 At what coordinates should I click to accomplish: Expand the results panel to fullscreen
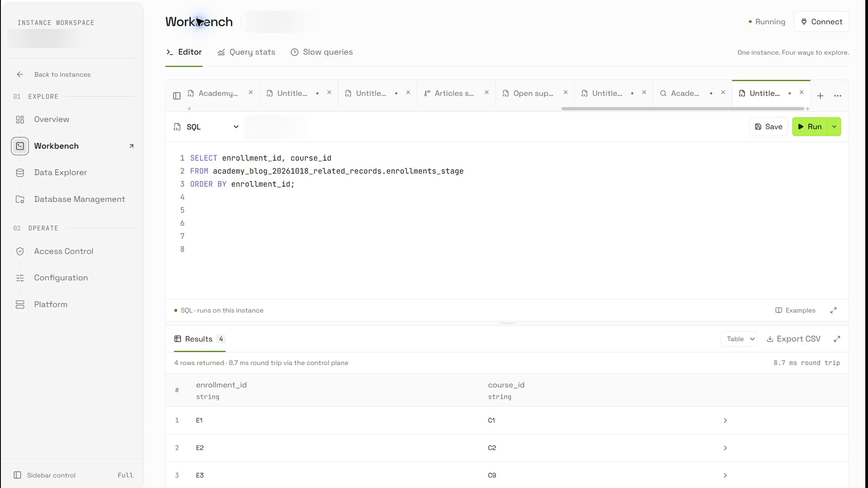837,339
